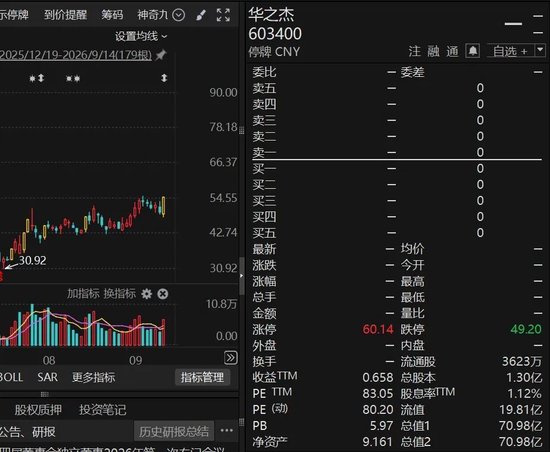Viewport: 550px width, 452px height.
Task: Switch to the 股权质押 tab
Action: [x=38, y=410]
